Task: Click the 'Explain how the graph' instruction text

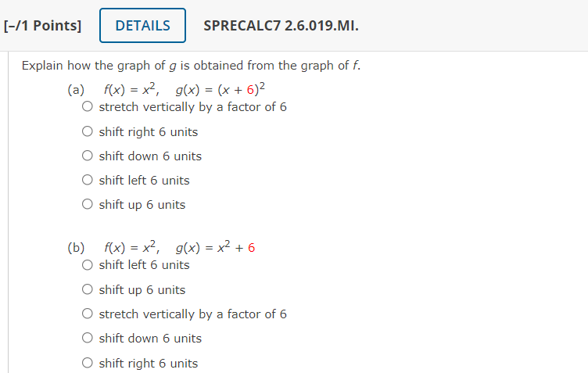Action: [191, 66]
